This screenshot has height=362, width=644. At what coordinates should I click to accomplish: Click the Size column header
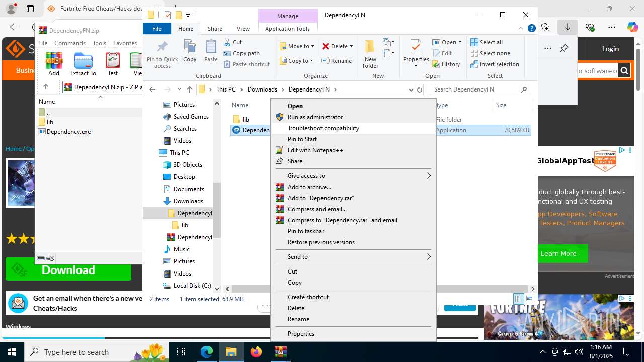tap(512, 105)
